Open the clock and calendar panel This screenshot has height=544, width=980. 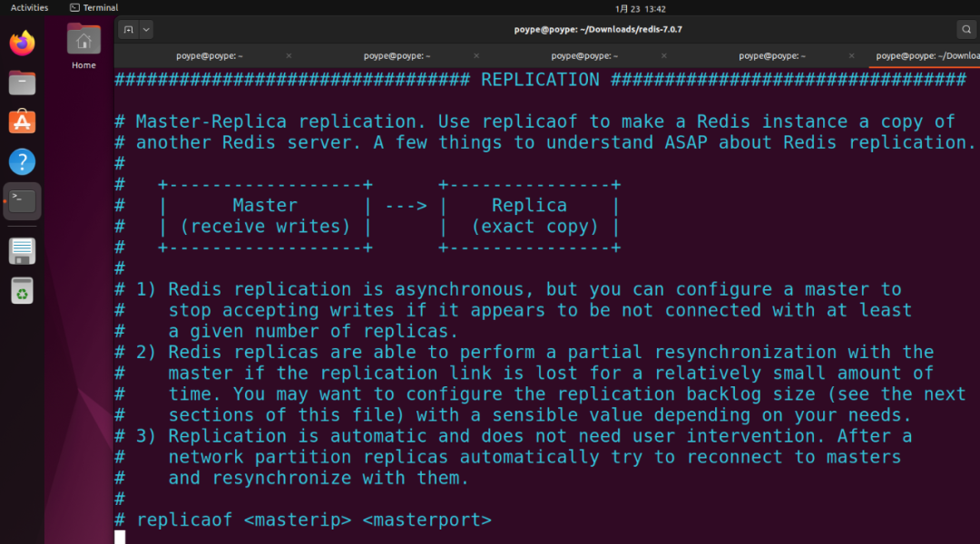640,8
